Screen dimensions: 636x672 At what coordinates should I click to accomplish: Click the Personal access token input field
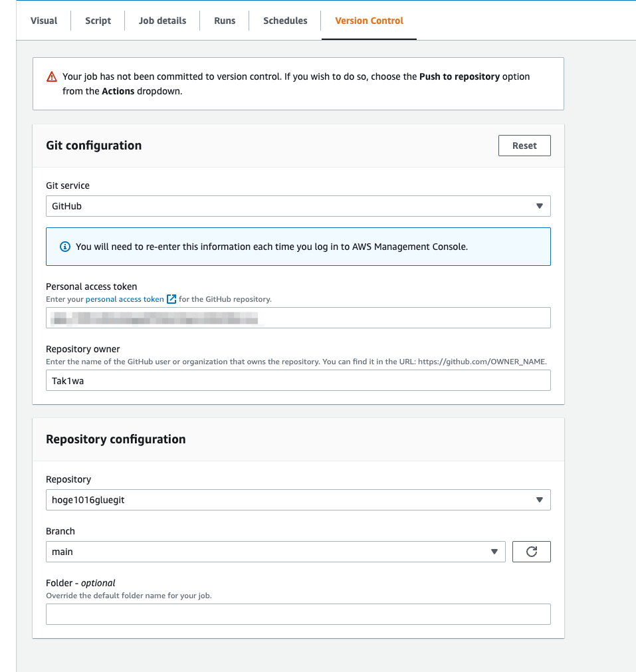coord(298,318)
